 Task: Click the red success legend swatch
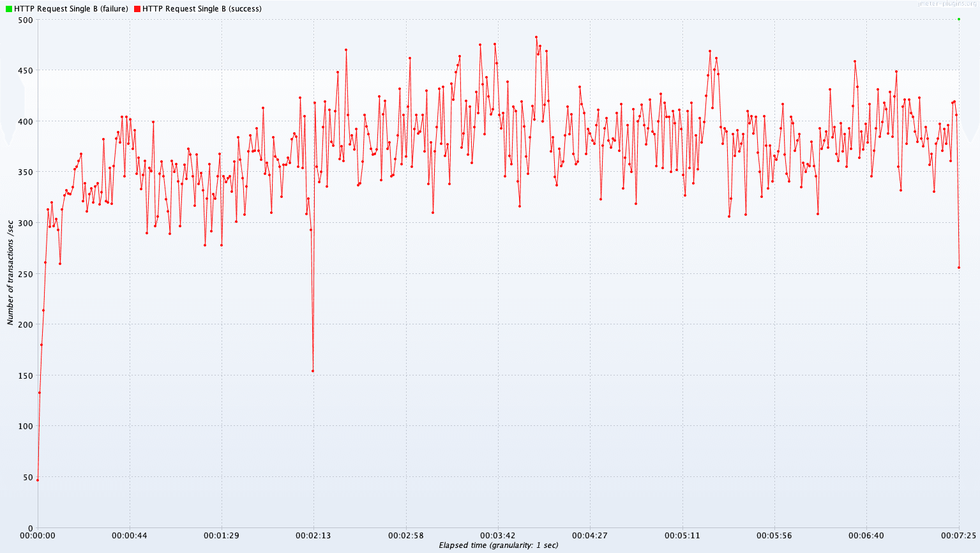point(138,9)
